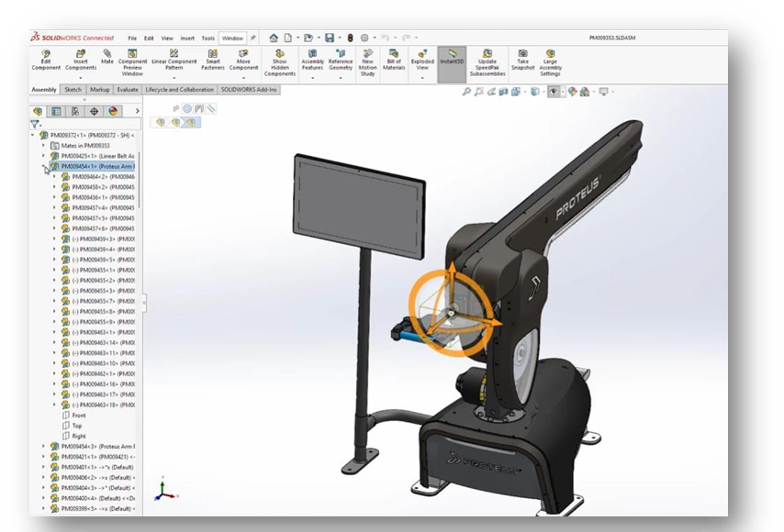Click the Edit Component tool
Screen dimensions: 784x532
(46, 60)
